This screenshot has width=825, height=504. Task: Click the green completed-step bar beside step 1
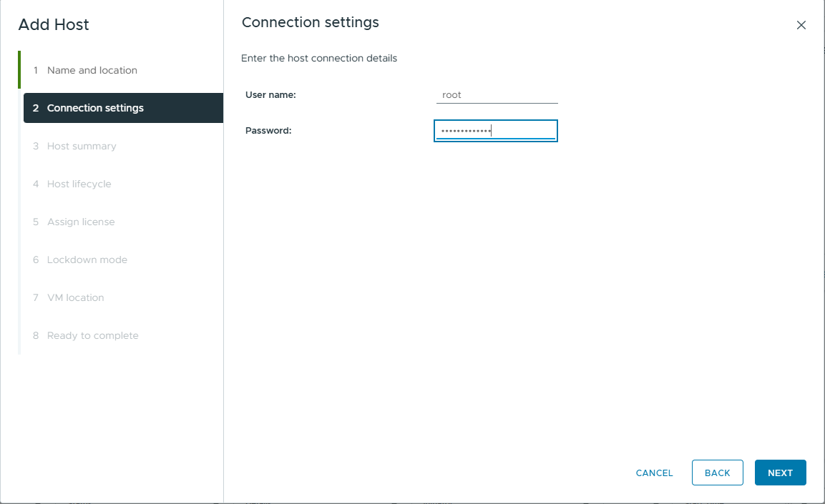coord(19,69)
